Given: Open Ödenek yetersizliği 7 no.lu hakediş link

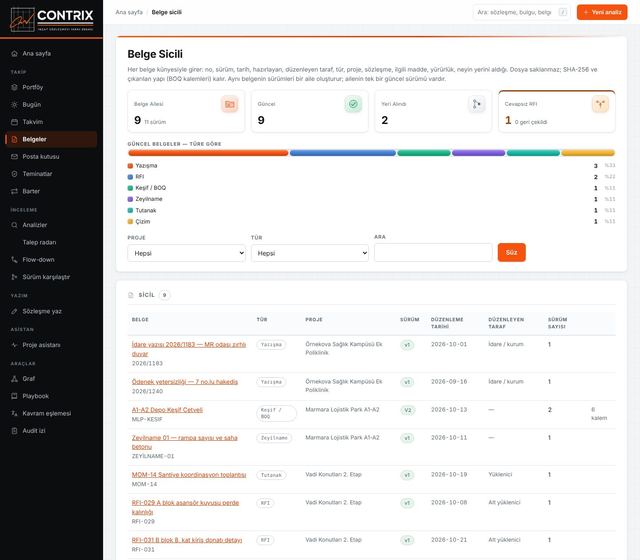Looking at the screenshot, I should [x=185, y=382].
